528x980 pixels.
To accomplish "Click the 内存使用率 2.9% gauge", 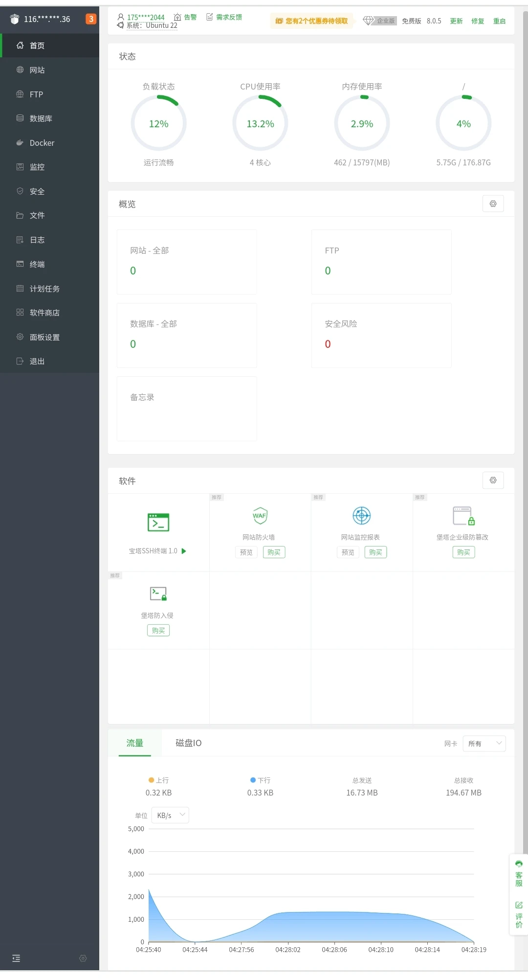I will point(362,123).
